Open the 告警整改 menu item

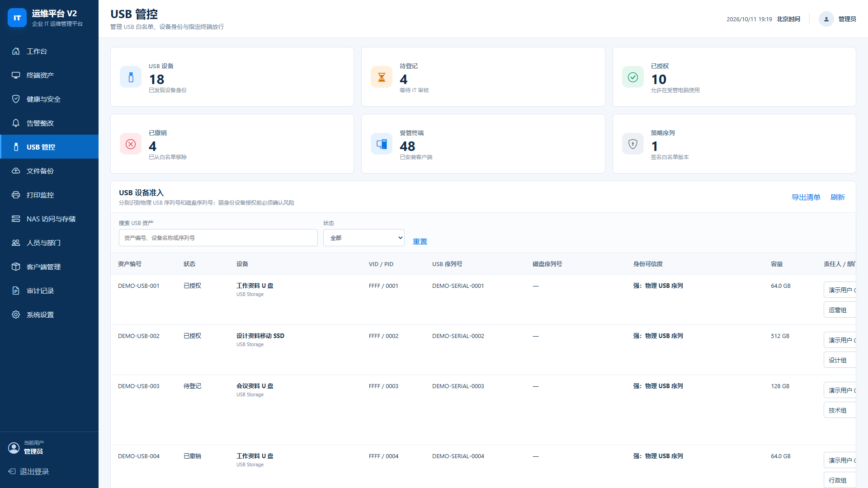click(x=49, y=123)
